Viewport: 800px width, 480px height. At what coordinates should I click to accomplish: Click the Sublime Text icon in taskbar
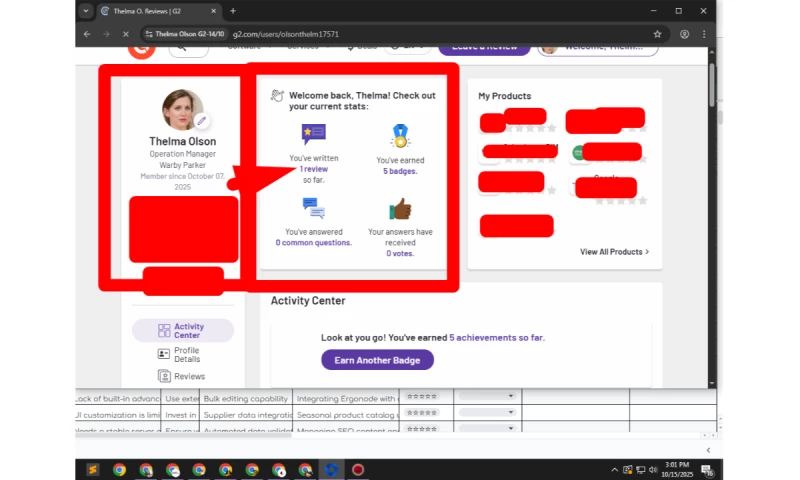(92, 469)
